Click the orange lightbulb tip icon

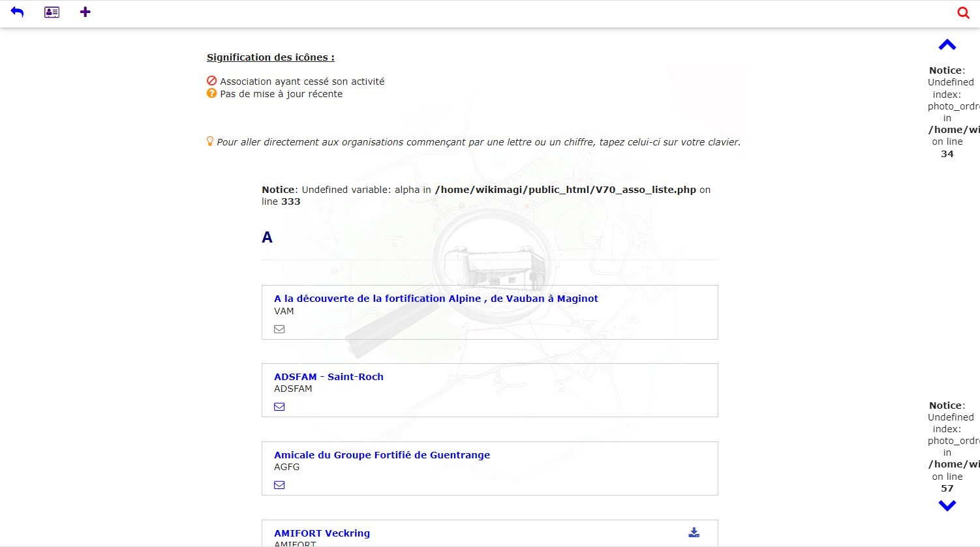[x=210, y=141]
